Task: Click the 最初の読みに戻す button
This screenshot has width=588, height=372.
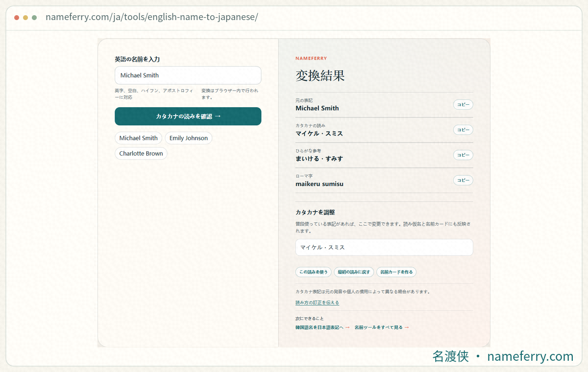Action: [x=354, y=272]
